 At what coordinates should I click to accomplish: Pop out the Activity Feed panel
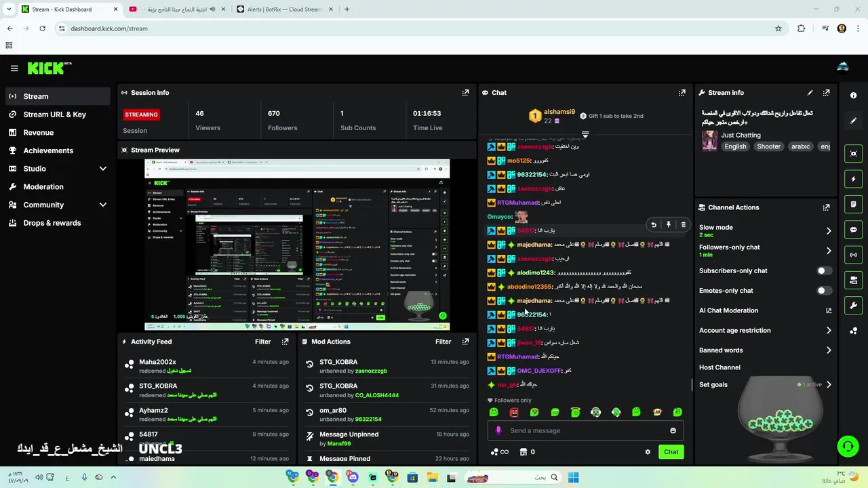coord(285,342)
